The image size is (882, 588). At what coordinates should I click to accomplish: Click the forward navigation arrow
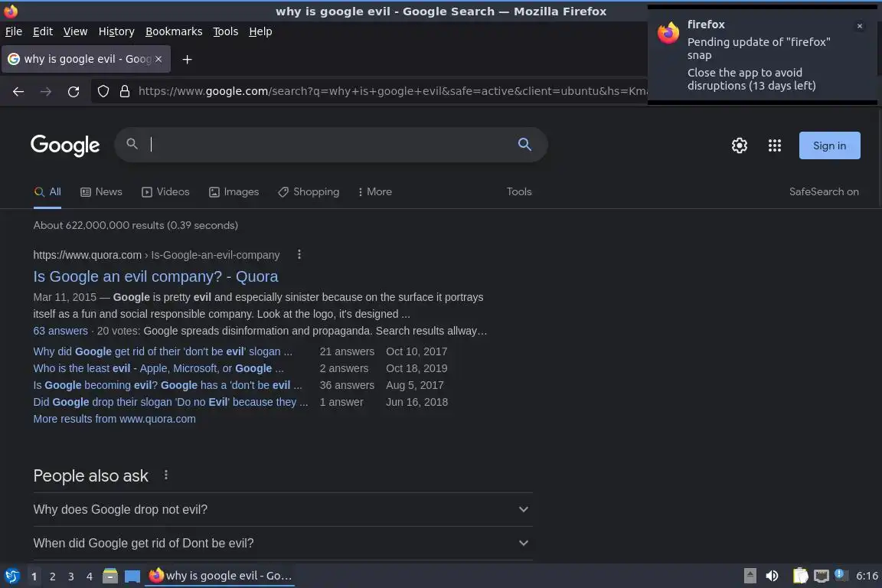(46, 92)
